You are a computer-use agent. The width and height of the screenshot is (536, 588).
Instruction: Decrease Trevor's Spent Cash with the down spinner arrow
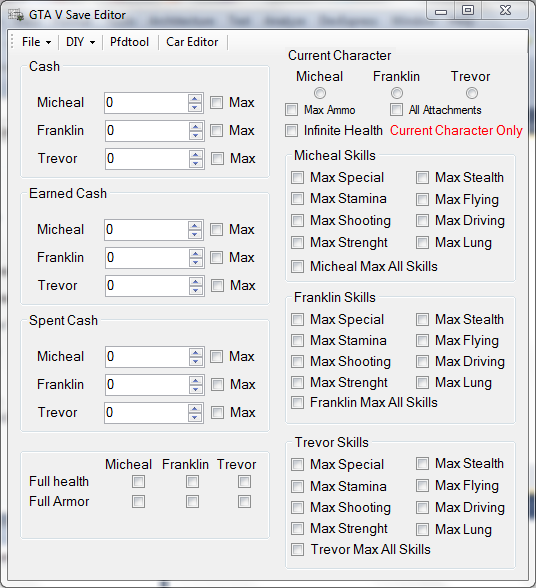click(x=195, y=417)
